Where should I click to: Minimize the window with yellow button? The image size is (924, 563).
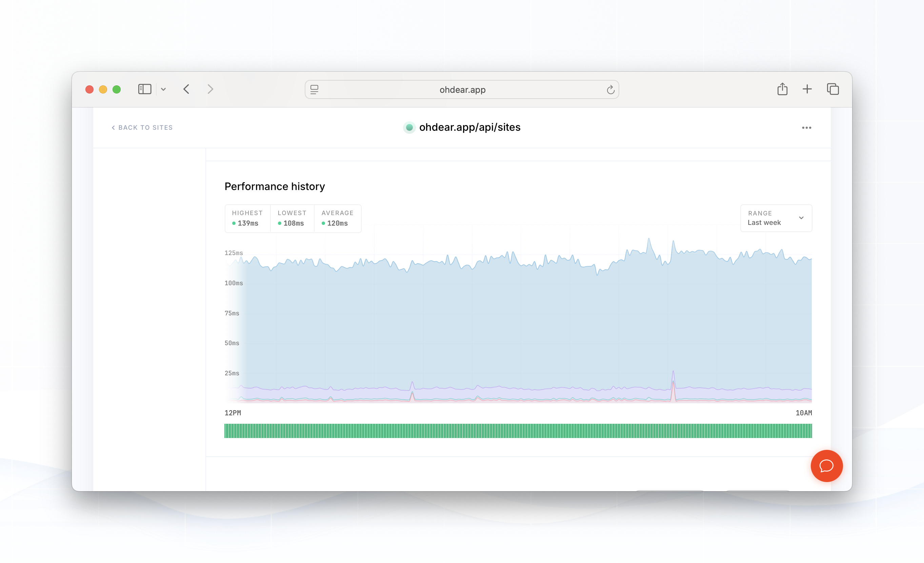pyautogui.click(x=103, y=89)
